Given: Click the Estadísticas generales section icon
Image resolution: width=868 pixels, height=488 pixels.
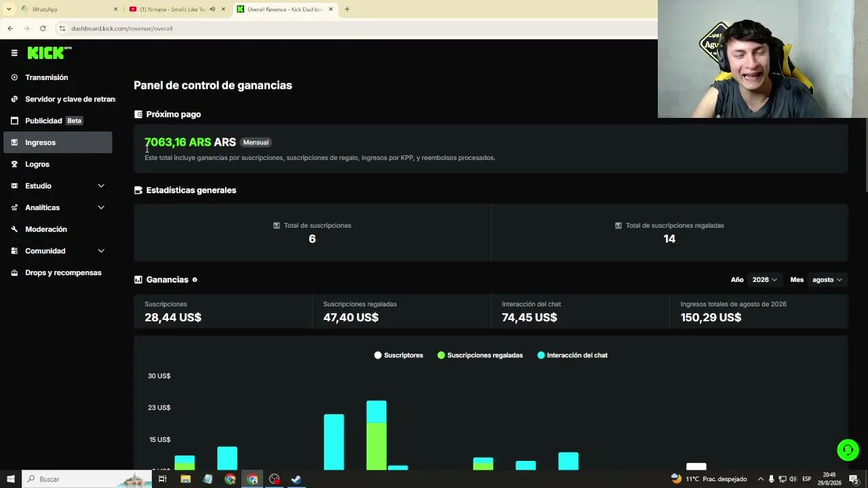Looking at the screenshot, I should click(138, 190).
